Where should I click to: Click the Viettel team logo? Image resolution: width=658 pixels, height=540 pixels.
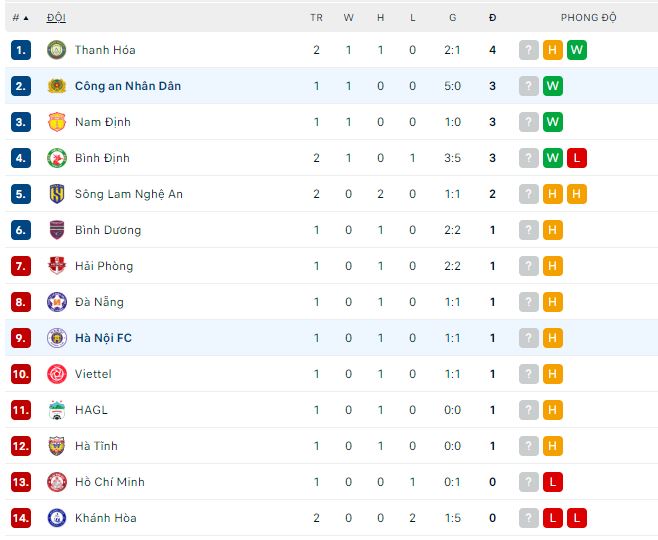coord(56,374)
